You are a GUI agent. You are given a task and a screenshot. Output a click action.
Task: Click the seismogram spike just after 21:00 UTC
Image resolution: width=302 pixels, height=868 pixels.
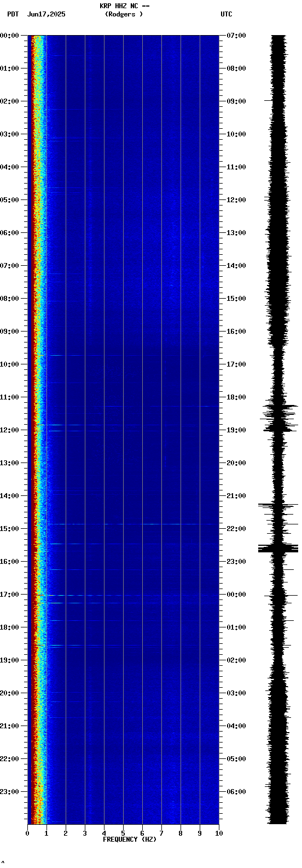point(277,505)
